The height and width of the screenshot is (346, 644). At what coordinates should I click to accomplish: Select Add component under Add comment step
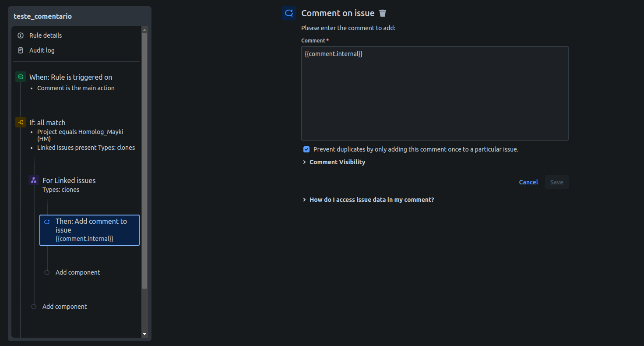(x=77, y=272)
